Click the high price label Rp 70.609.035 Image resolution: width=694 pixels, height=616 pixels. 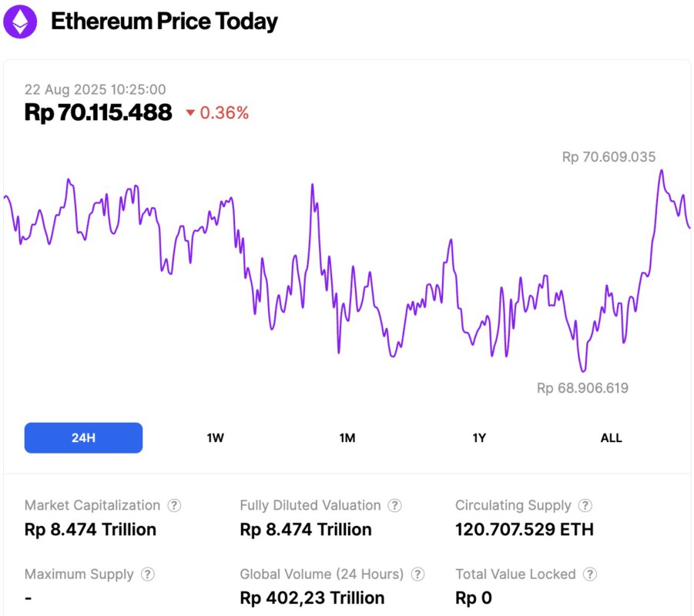[x=608, y=156]
